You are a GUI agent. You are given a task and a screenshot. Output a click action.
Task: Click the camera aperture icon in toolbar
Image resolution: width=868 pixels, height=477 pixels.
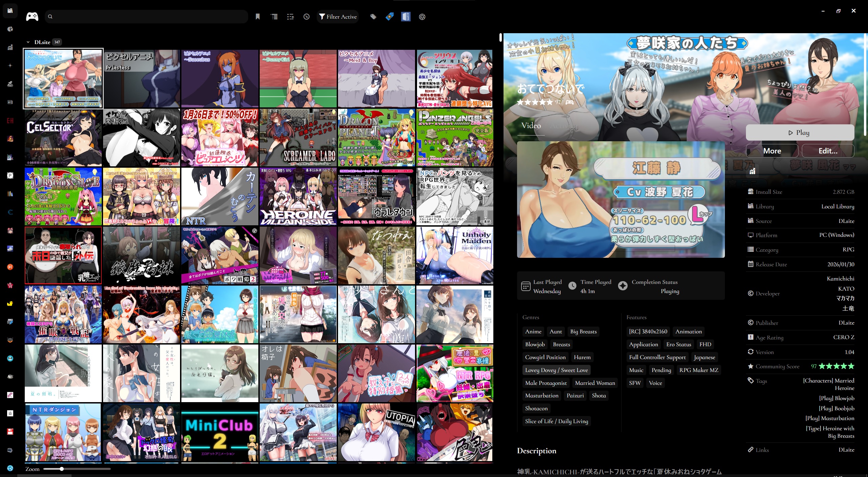coord(422,17)
